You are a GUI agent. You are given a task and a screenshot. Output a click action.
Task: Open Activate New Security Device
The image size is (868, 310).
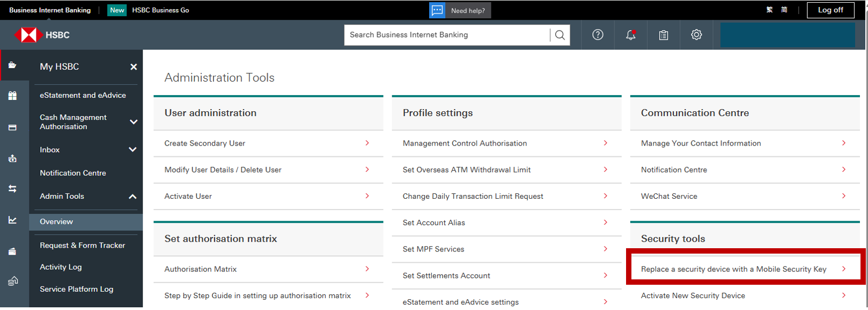[745, 295]
